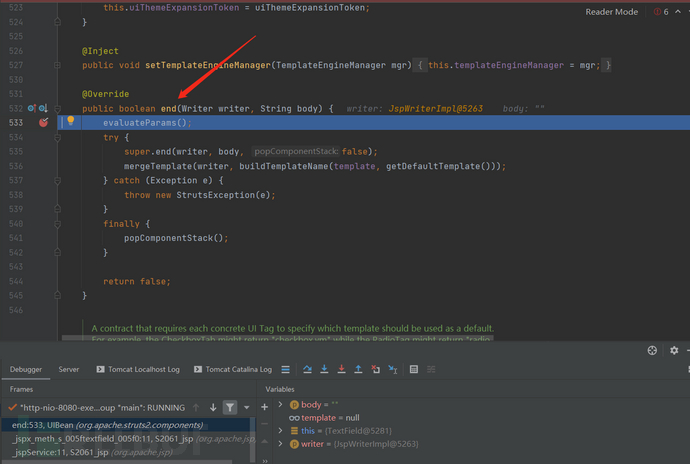The image size is (690, 464).
Task: Open the debug panel settings gear
Action: click(673, 351)
